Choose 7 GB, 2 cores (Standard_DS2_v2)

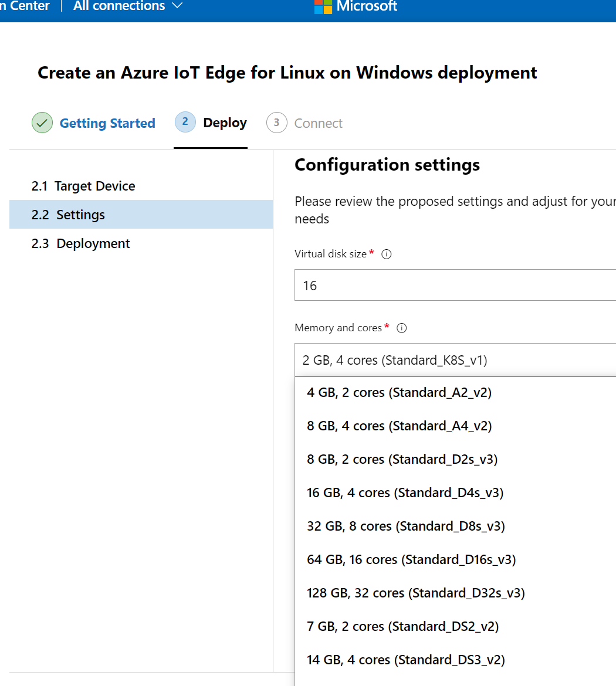(x=455, y=627)
